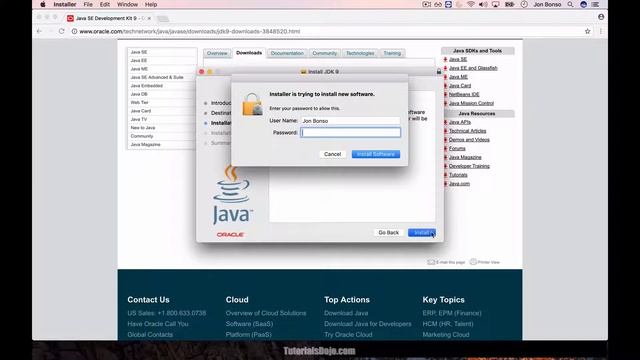The height and width of the screenshot is (360, 640).
Task: Open Notification Center list icon
Action: 596,4
